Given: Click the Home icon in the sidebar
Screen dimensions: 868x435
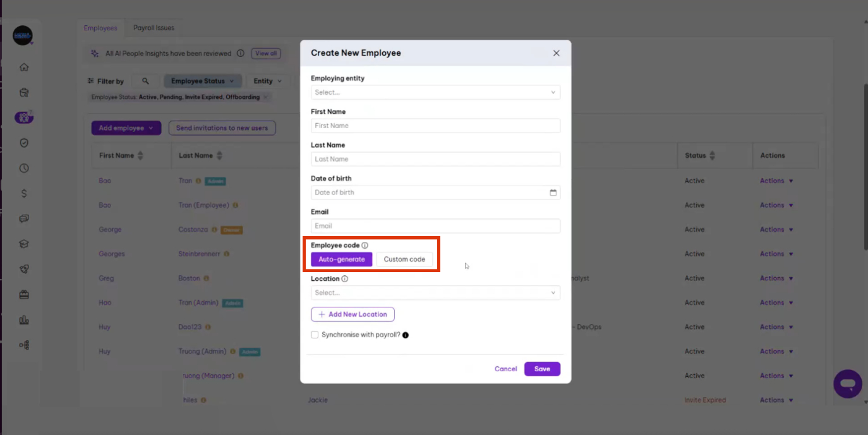Looking at the screenshot, I should coord(24,68).
